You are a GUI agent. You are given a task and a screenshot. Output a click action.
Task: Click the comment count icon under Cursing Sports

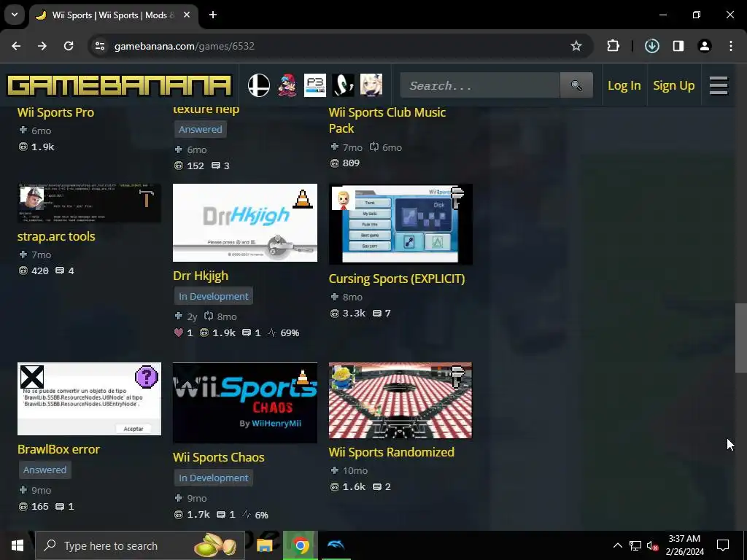(x=377, y=313)
